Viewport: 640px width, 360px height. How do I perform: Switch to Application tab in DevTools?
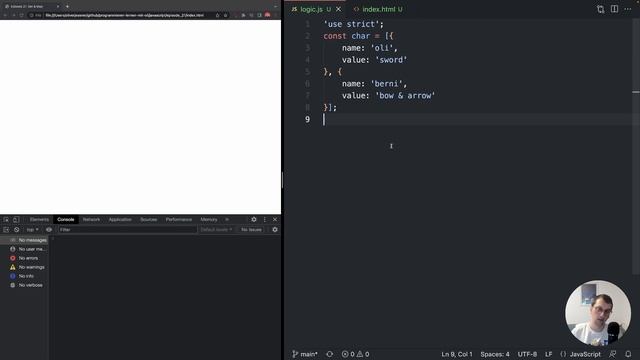coord(120,220)
